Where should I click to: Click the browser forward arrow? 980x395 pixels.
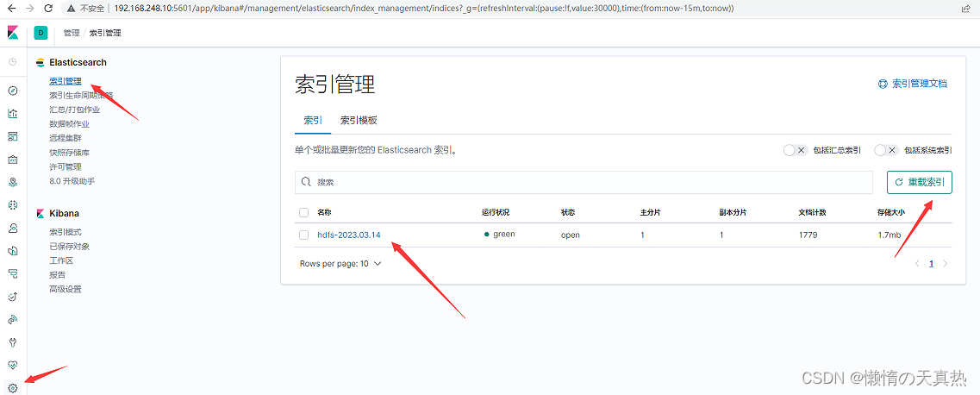[31, 9]
